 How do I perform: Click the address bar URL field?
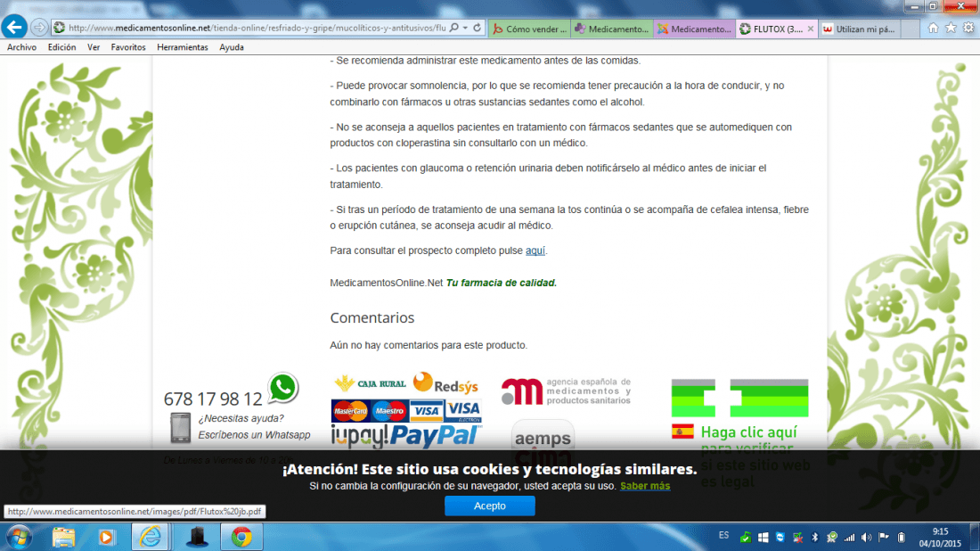pos(257,28)
